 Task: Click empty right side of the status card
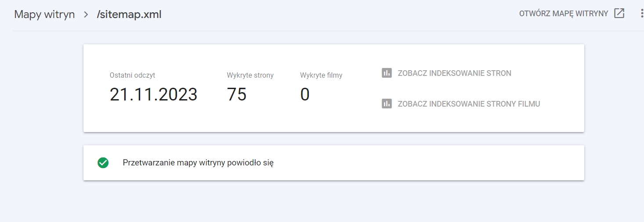[439, 163]
